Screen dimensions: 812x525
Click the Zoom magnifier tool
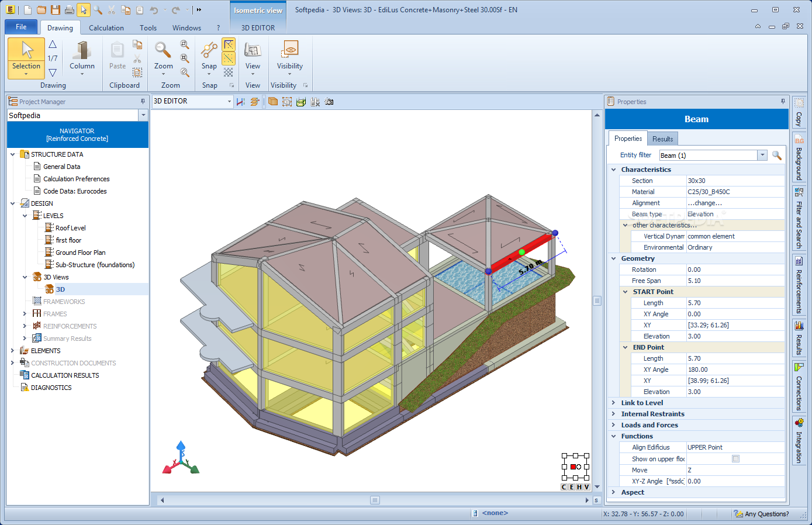coord(164,58)
